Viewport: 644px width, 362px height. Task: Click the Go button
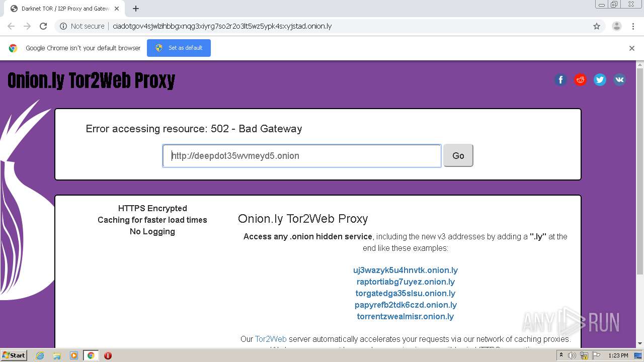tap(458, 155)
